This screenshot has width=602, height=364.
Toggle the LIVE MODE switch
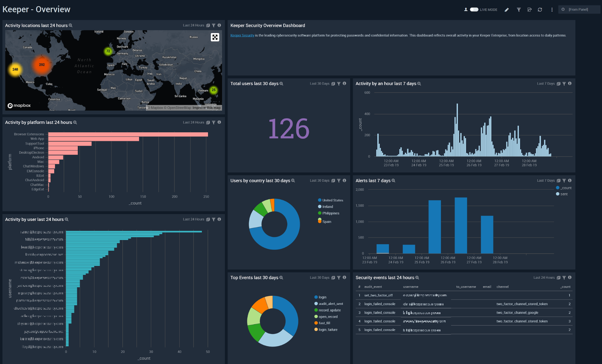474,9
